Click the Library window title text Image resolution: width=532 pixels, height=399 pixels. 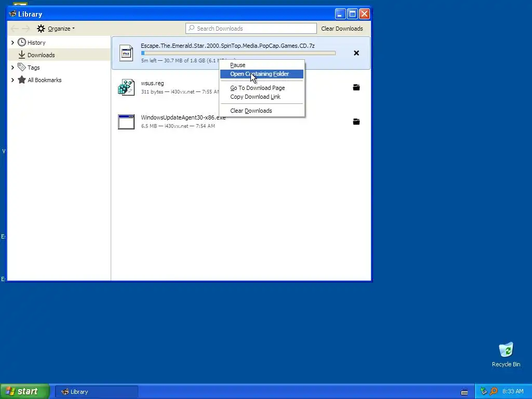30,14
